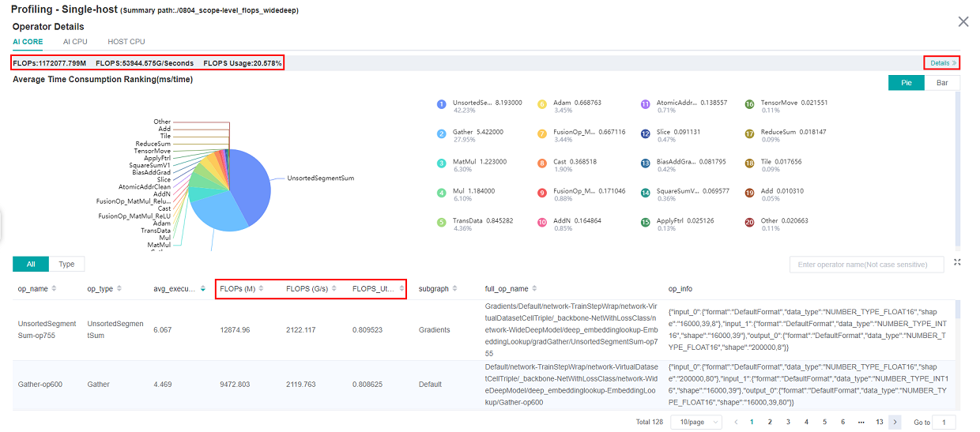Click UnsortedSegmentSum legend color dot
Viewport: 980px width, 432px height.
pos(441,104)
